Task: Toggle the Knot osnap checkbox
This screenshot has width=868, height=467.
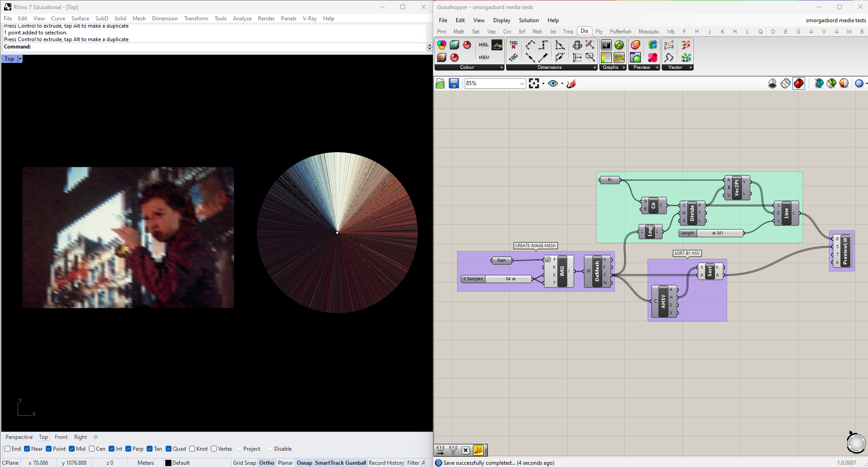Action: (x=192, y=449)
